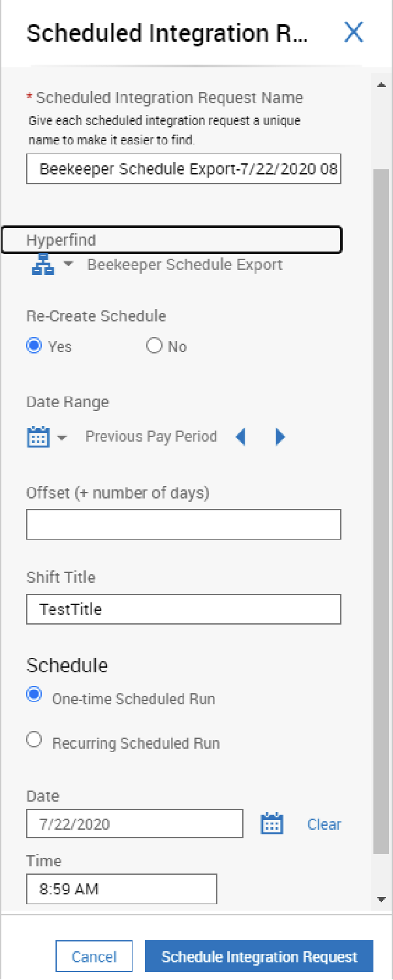This screenshot has width=393, height=980.
Task: Open date picker calendar next to Date field
Action: tap(272, 824)
